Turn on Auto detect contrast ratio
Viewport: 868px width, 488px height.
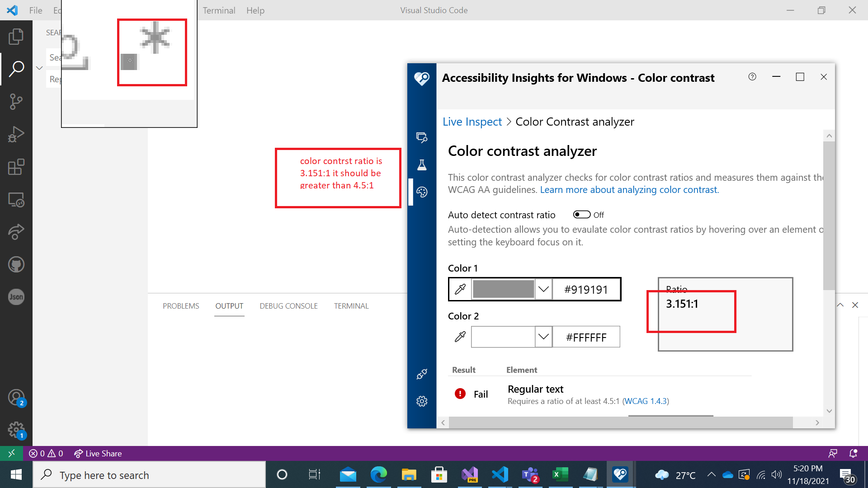582,214
